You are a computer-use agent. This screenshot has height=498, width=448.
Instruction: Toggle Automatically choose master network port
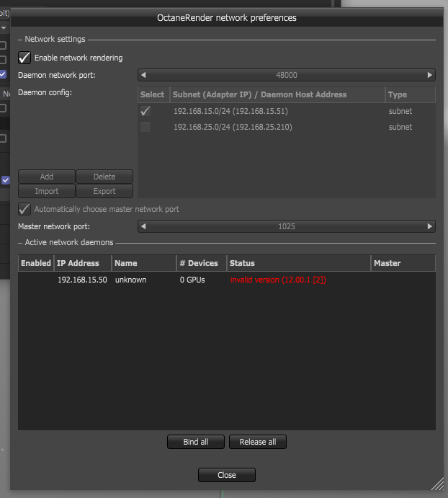(24, 209)
